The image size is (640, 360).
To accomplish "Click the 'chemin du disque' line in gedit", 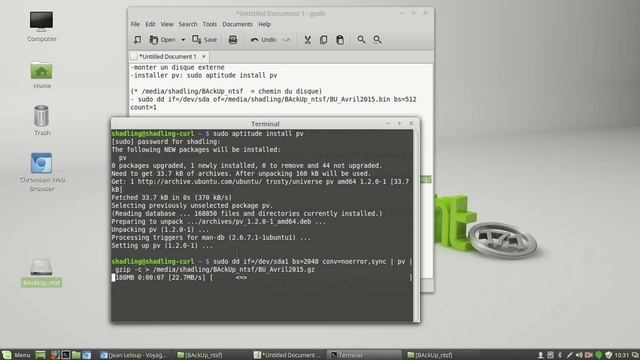I will (x=226, y=91).
